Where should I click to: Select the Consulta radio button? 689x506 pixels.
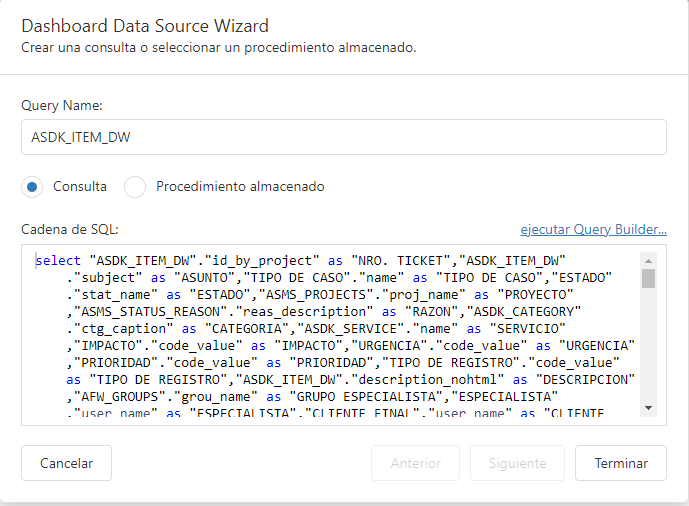coord(32,187)
